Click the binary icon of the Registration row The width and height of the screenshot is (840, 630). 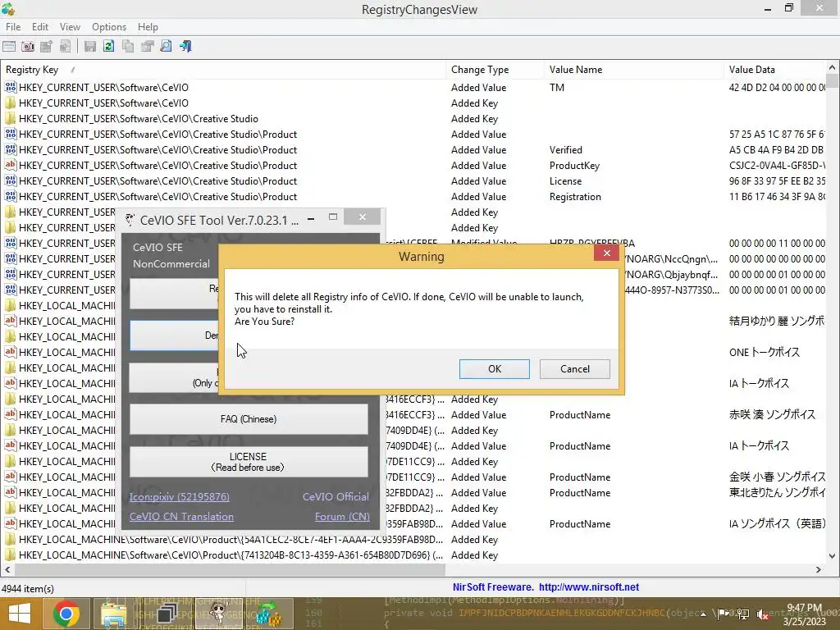point(10,196)
